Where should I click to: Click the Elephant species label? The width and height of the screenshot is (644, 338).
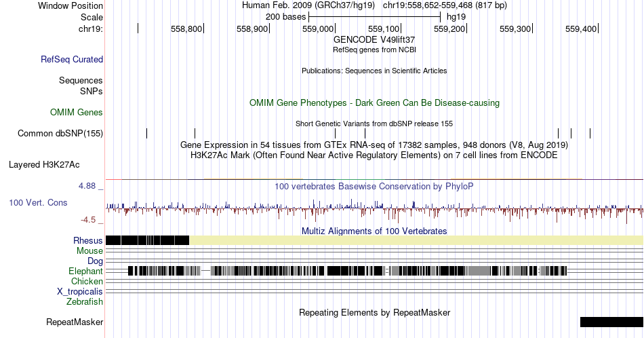click(86, 271)
